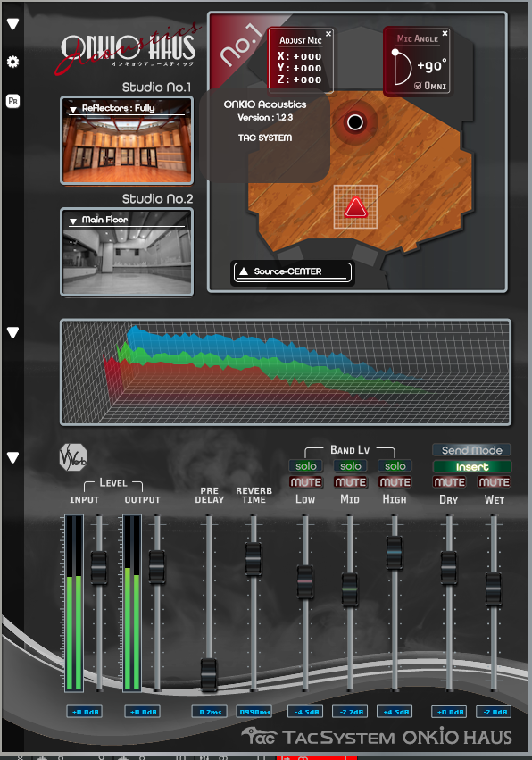Collapse the reverb graph section triangle
Image resolution: width=532 pixels, height=760 pixels.
pos(13,332)
